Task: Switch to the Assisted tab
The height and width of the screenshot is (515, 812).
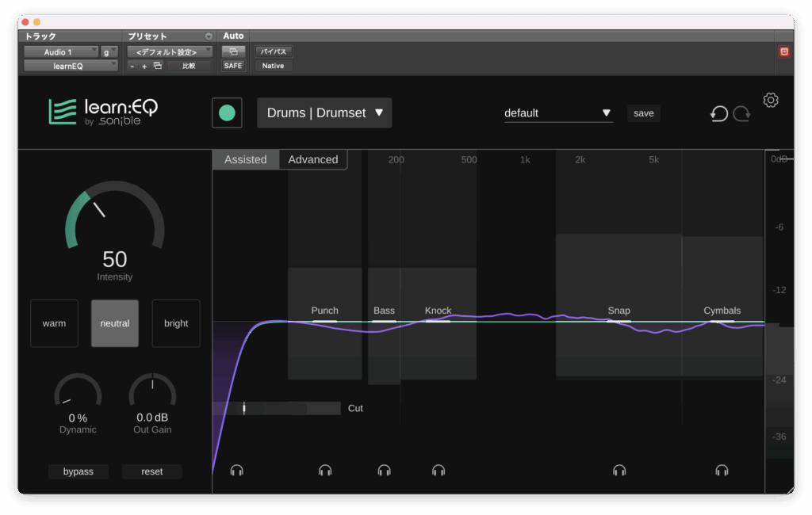Action: click(246, 159)
